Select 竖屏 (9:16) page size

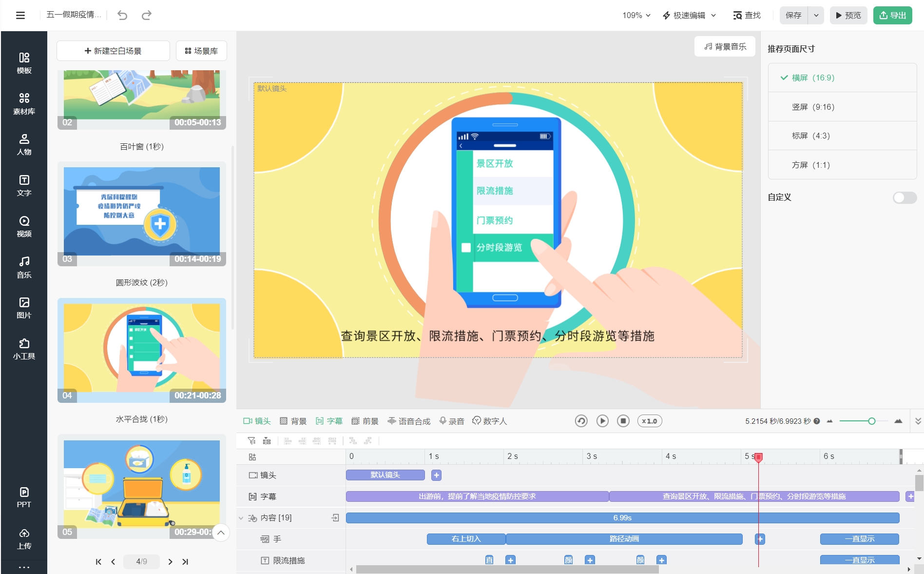point(842,107)
